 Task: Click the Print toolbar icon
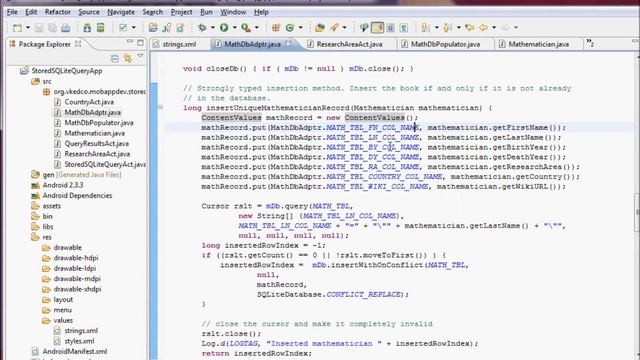pos(66,28)
